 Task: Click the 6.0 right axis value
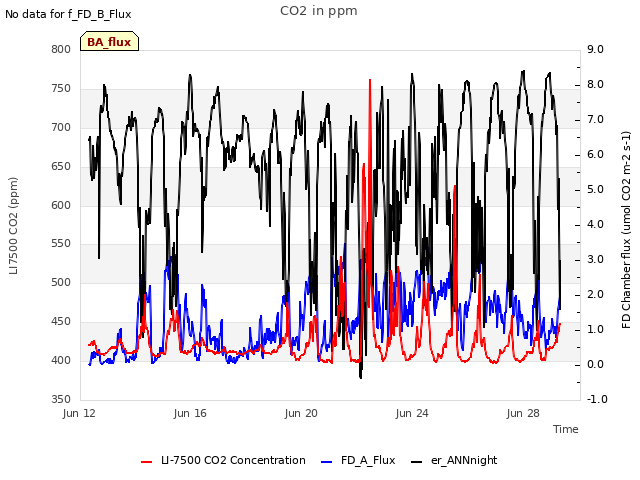click(596, 155)
